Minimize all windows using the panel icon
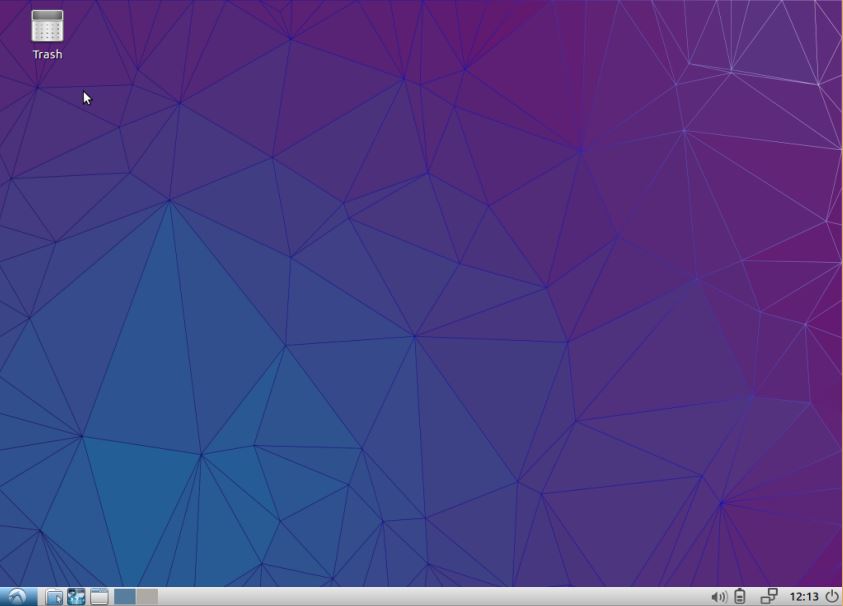843x606 pixels. (x=99, y=597)
